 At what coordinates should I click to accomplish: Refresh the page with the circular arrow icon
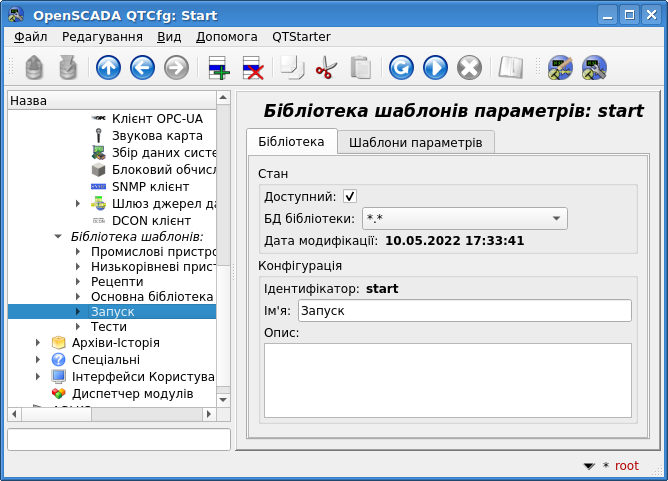pos(401,67)
